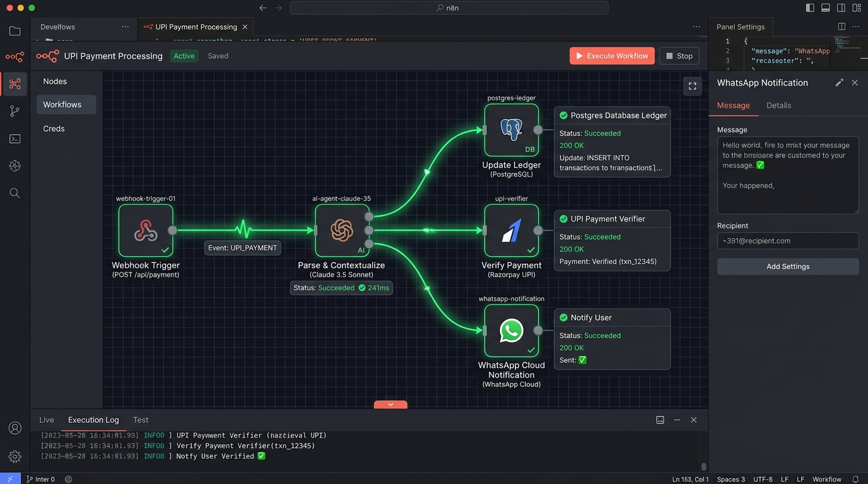Toggle the bottom panel layout icon in the title bar
Viewport: 868px width, 484px height.
826,8
